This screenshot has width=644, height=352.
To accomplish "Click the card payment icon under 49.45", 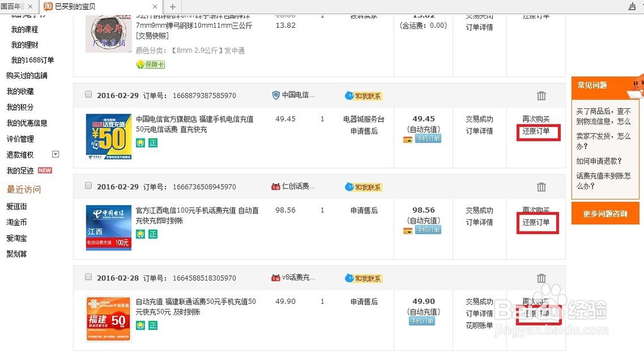I will (408, 140).
